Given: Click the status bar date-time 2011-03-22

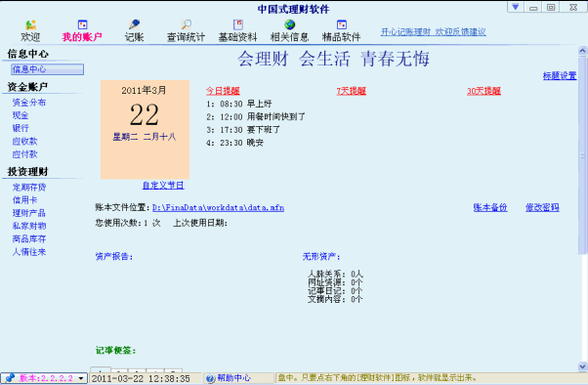Looking at the screenshot, I should pos(141,378).
